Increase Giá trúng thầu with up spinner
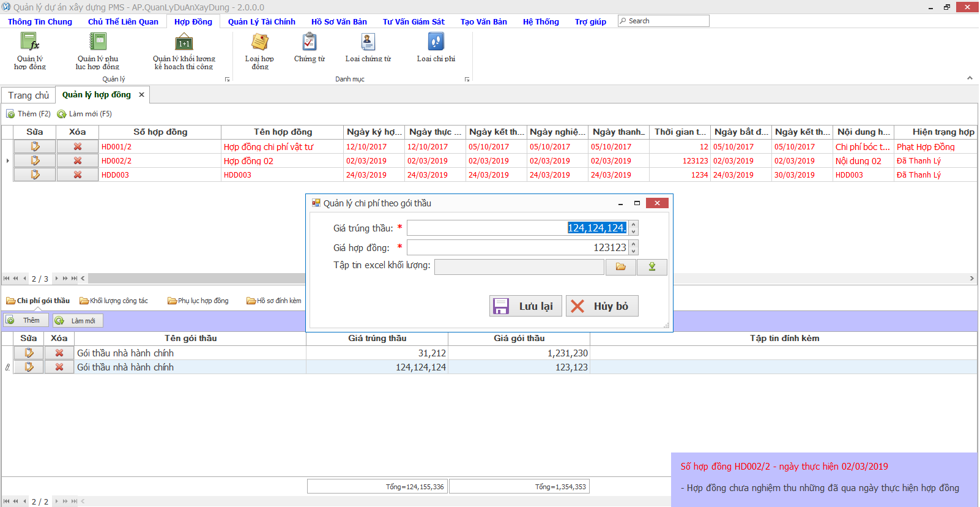 tap(634, 225)
